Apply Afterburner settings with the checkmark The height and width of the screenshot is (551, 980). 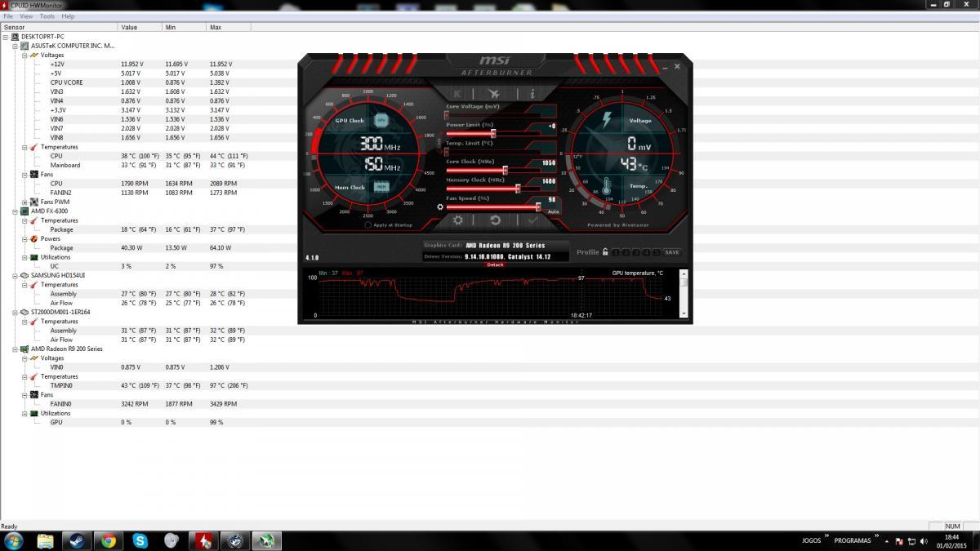tap(532, 220)
